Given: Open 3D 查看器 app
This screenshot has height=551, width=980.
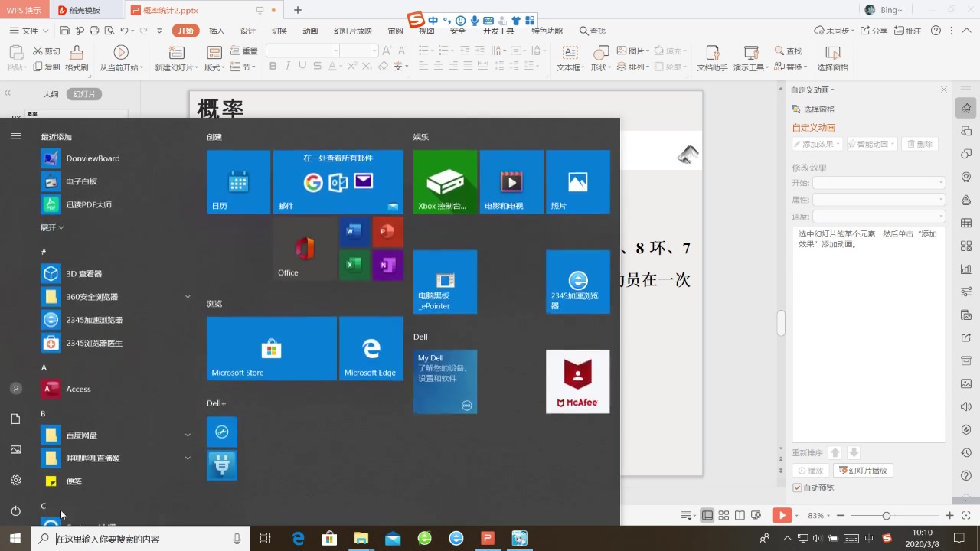Looking at the screenshot, I should click(x=115, y=273).
